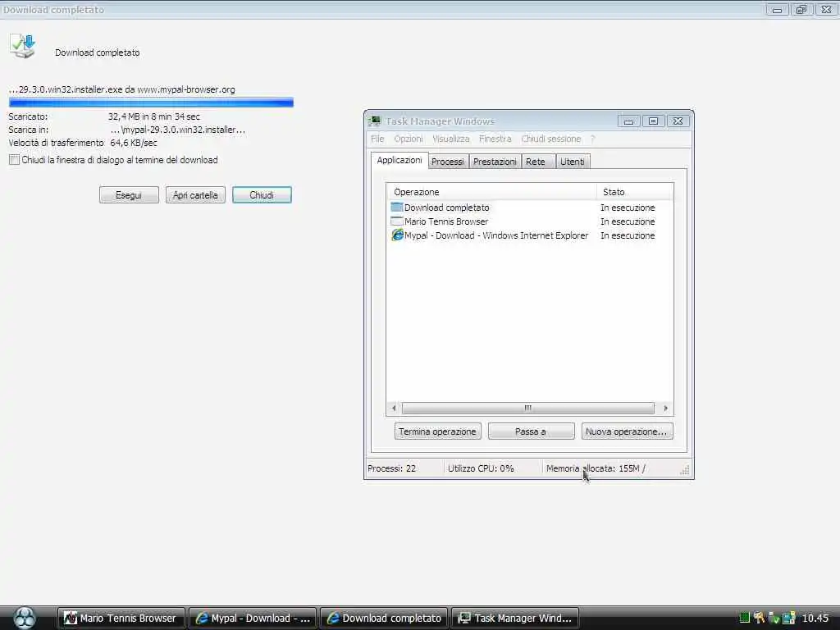Switch to the Mario Tennis Browser taskbar button
This screenshot has width=840, height=630.
pyautogui.click(x=121, y=619)
